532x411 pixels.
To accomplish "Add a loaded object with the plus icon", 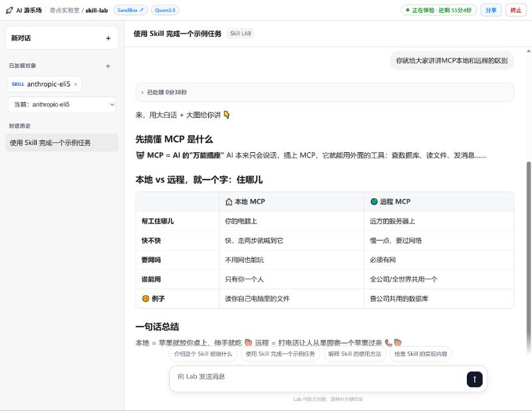I will (x=108, y=67).
